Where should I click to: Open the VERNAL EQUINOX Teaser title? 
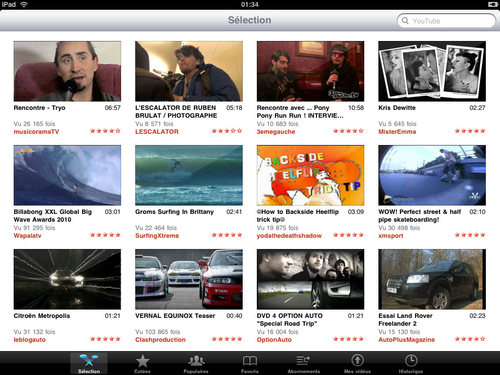coord(175,316)
